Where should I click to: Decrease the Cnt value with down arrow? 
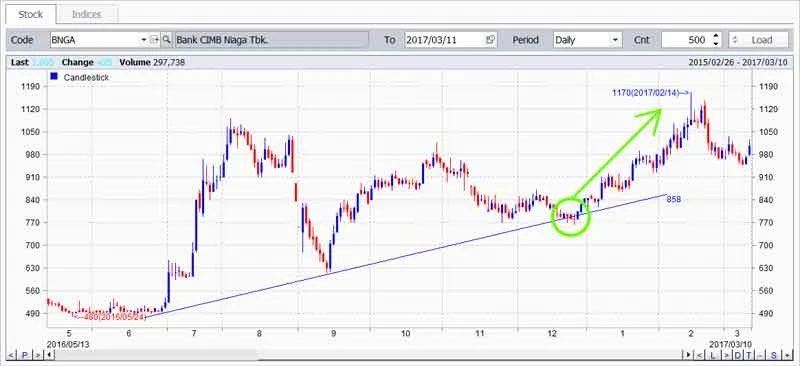716,44
